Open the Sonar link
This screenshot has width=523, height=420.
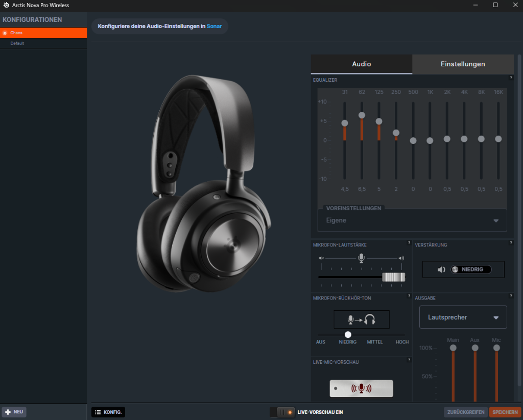click(x=214, y=26)
